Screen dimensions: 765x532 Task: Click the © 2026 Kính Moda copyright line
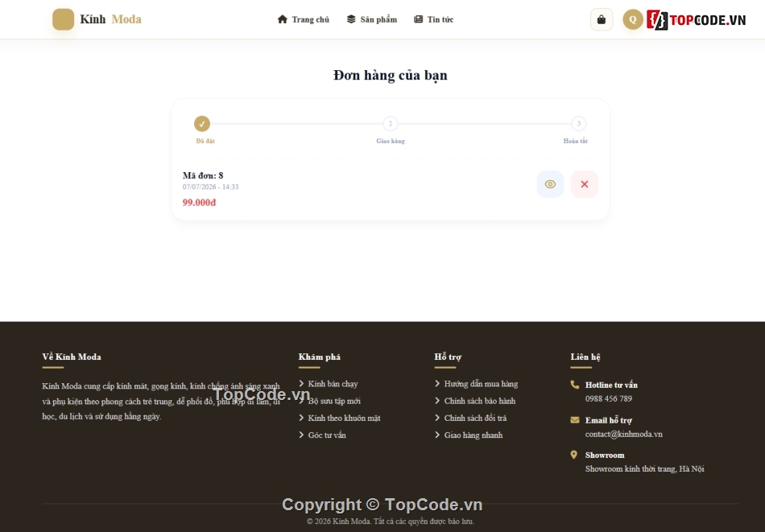(x=391, y=522)
